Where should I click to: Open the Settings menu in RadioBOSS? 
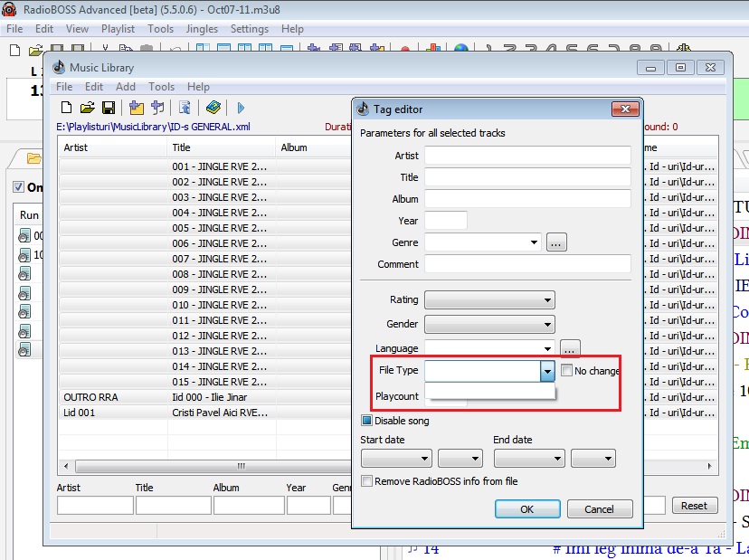click(250, 29)
